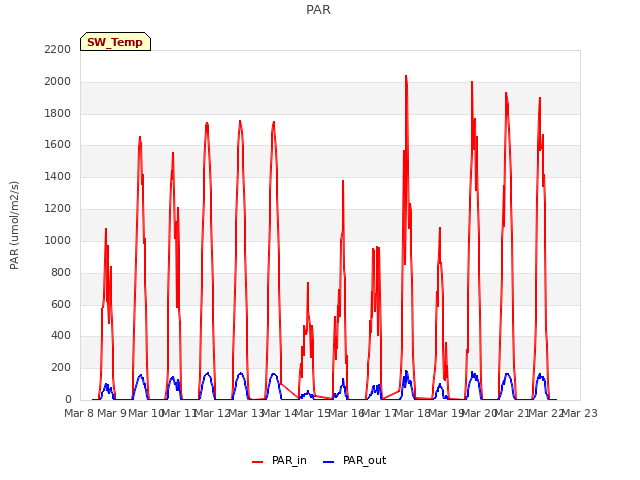Click the 2000 y-axis tick label
This screenshot has height=480, width=640.
(x=58, y=81)
